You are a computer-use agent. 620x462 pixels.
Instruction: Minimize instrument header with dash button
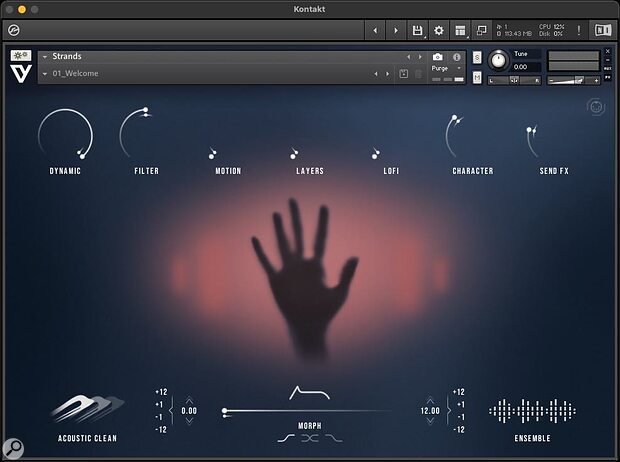(608, 60)
